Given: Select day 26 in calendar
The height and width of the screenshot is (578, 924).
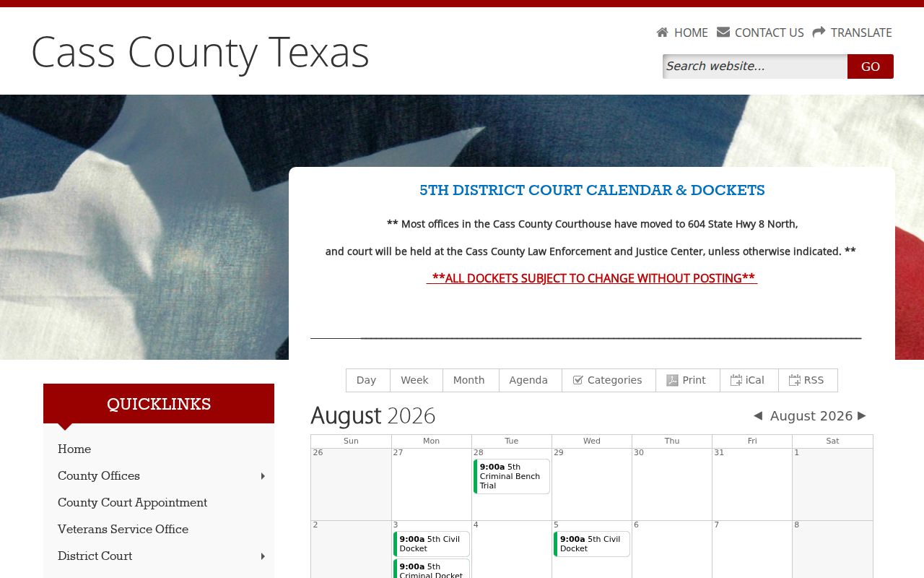Looking at the screenshot, I should [x=318, y=453].
